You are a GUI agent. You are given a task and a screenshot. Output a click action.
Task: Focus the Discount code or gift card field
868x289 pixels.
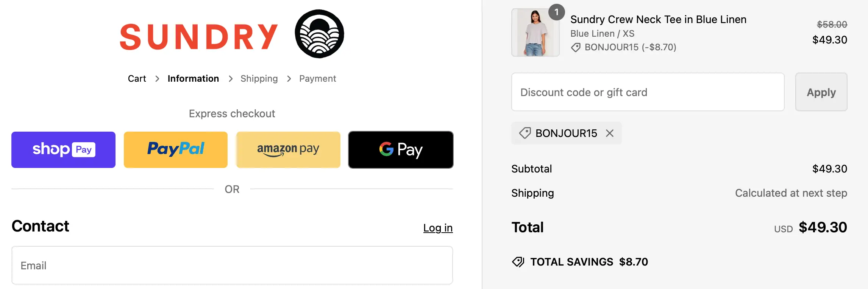pos(648,92)
